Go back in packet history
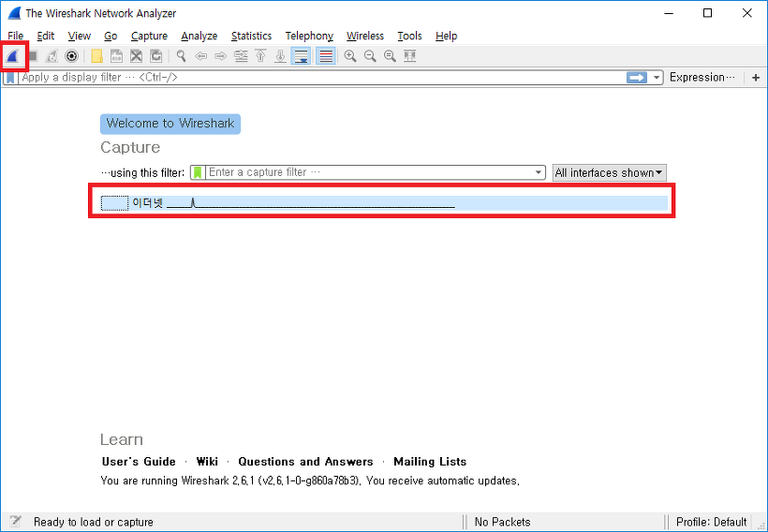Screen dimensions: 768x532 coord(200,56)
